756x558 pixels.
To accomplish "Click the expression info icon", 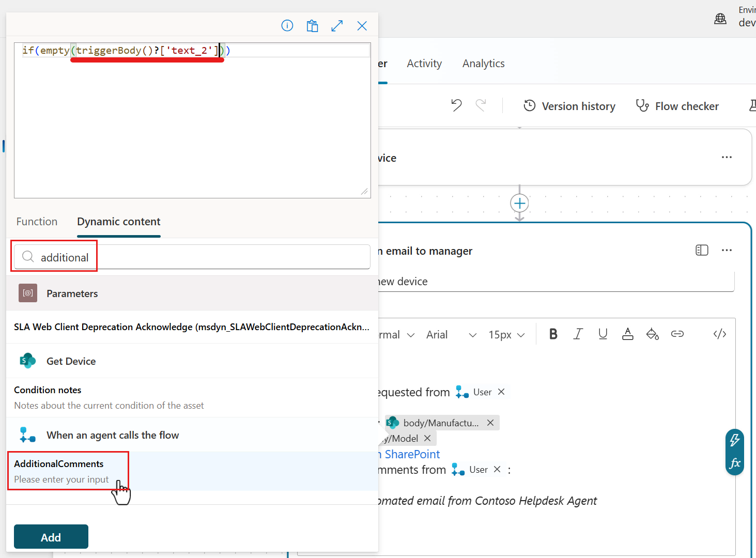I will click(x=287, y=25).
